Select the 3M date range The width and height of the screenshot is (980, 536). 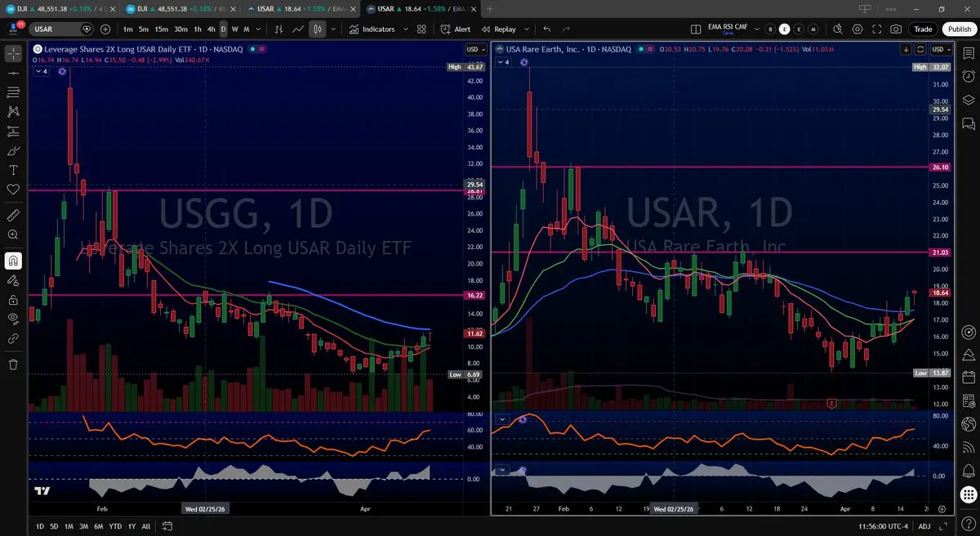point(84,526)
